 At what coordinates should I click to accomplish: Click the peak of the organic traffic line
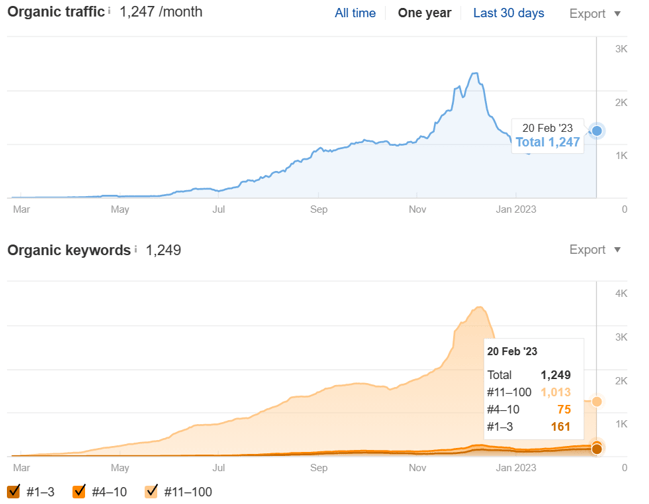click(475, 74)
